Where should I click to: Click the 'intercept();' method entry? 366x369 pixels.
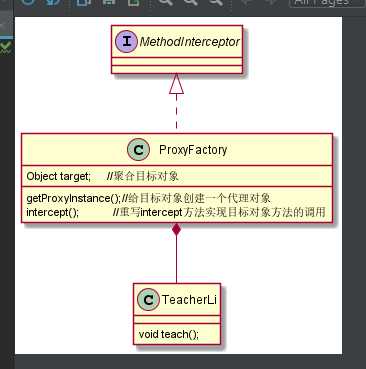(53, 212)
